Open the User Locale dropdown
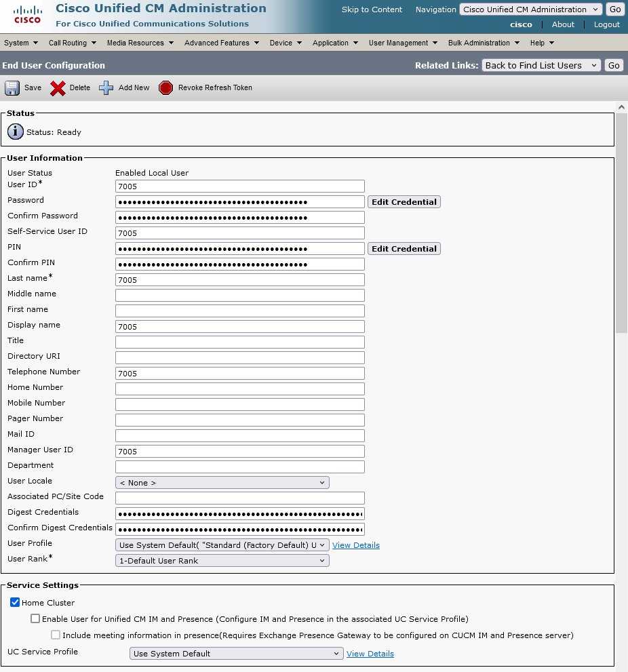 coord(222,483)
